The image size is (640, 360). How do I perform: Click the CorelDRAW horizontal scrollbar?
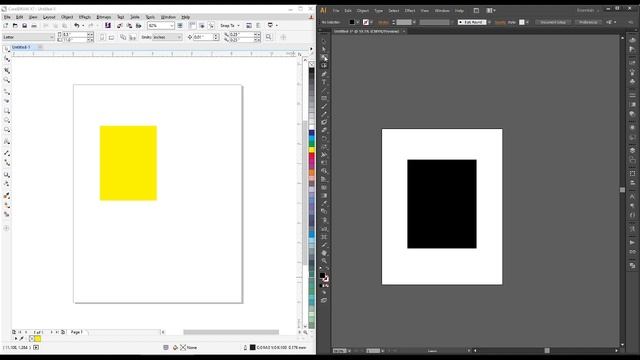click(x=231, y=332)
